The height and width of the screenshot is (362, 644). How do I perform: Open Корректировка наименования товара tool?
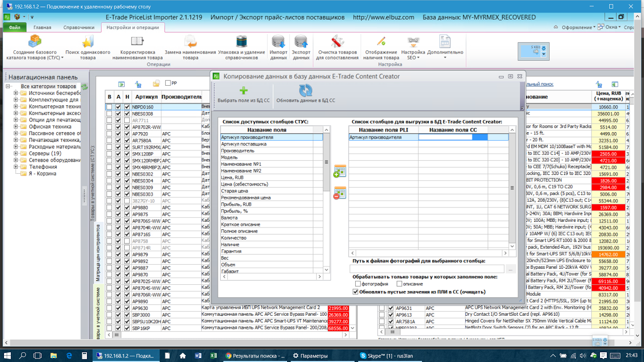coord(137,47)
